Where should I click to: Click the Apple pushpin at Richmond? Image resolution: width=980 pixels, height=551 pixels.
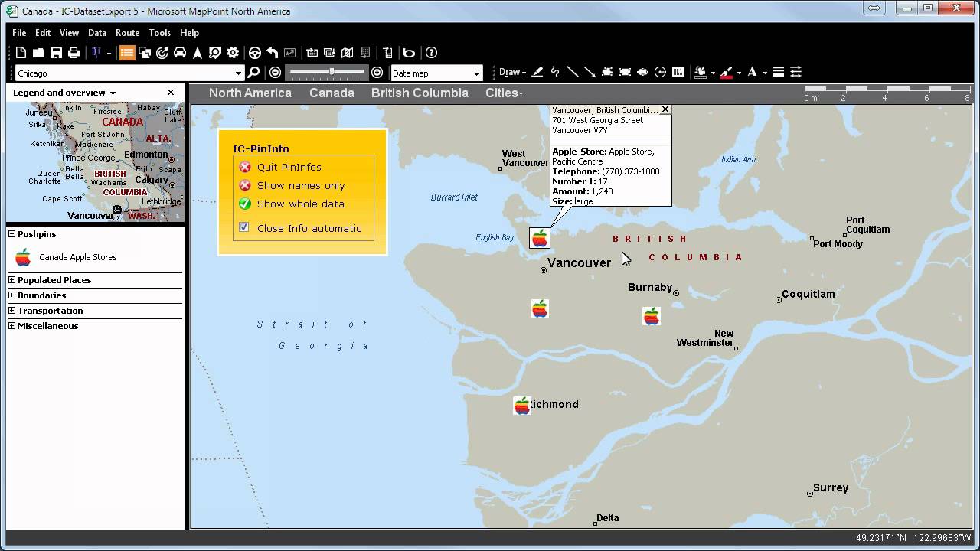point(522,406)
